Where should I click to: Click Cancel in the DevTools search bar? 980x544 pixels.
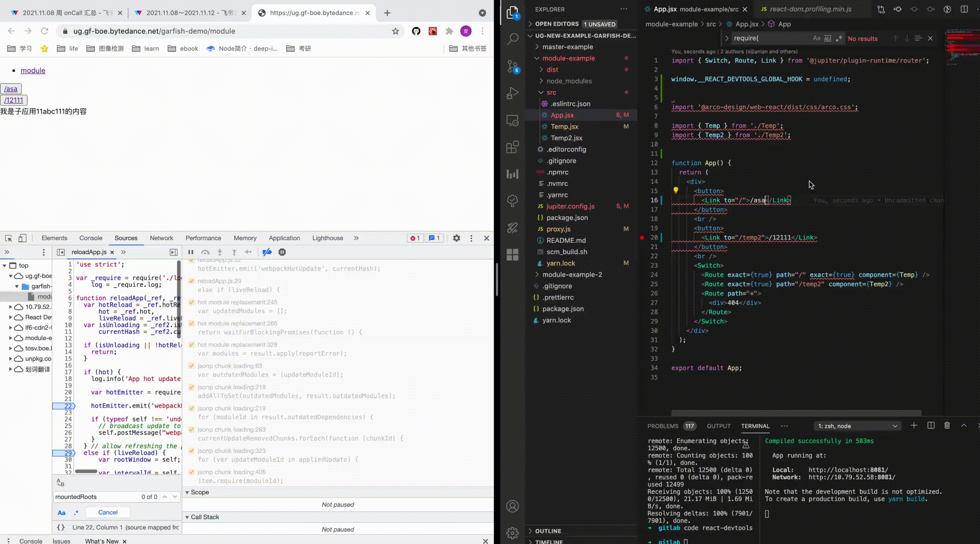point(108,512)
